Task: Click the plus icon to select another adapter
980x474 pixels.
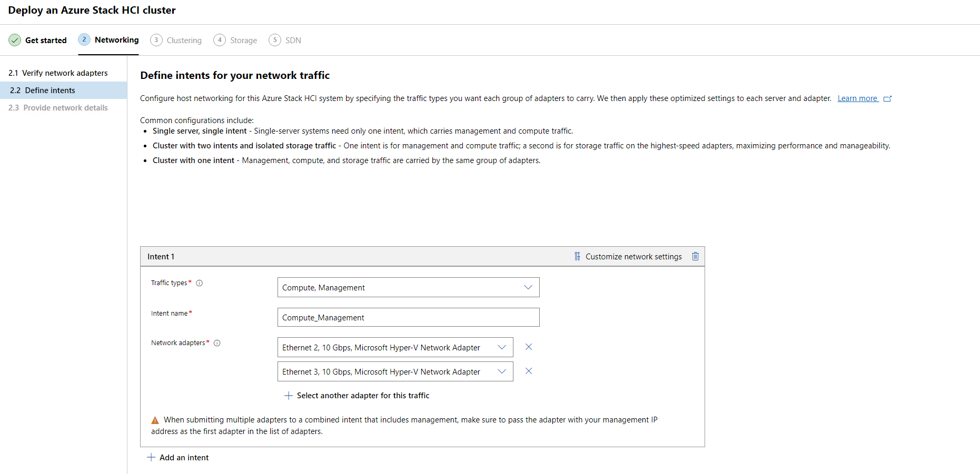Action: [x=288, y=396]
